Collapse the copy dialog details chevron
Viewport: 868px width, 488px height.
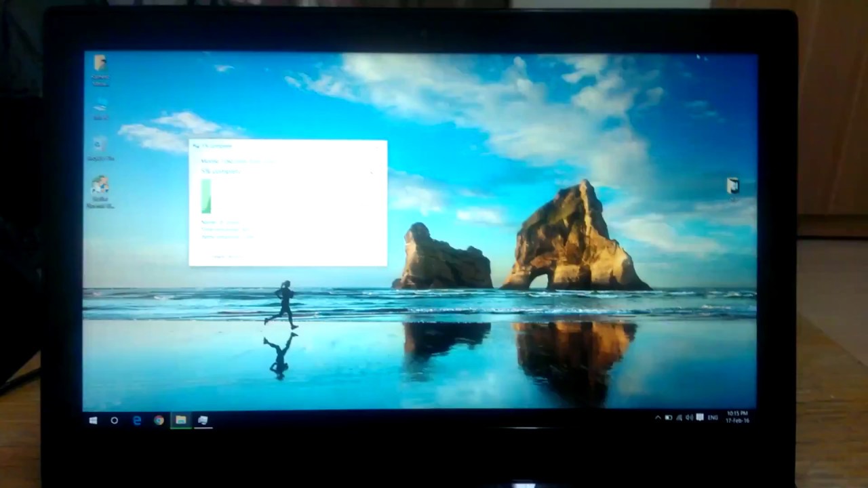tap(371, 172)
